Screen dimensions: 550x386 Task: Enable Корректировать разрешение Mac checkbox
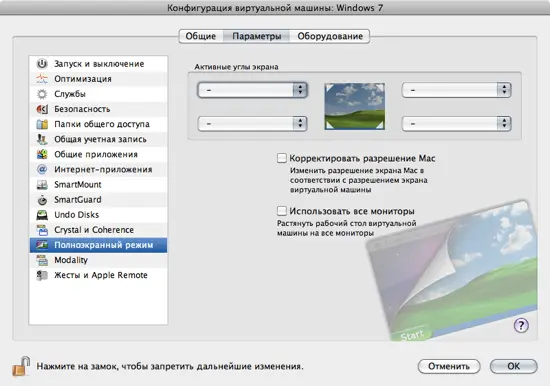282,158
